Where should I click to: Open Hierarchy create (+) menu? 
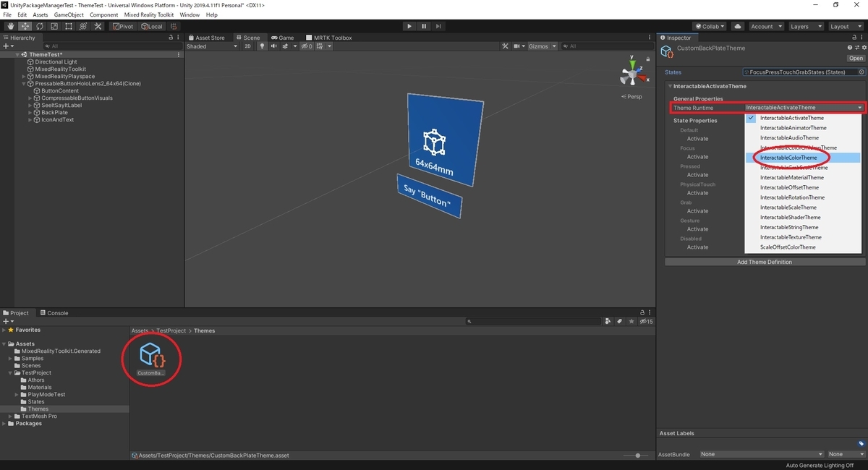click(8, 46)
